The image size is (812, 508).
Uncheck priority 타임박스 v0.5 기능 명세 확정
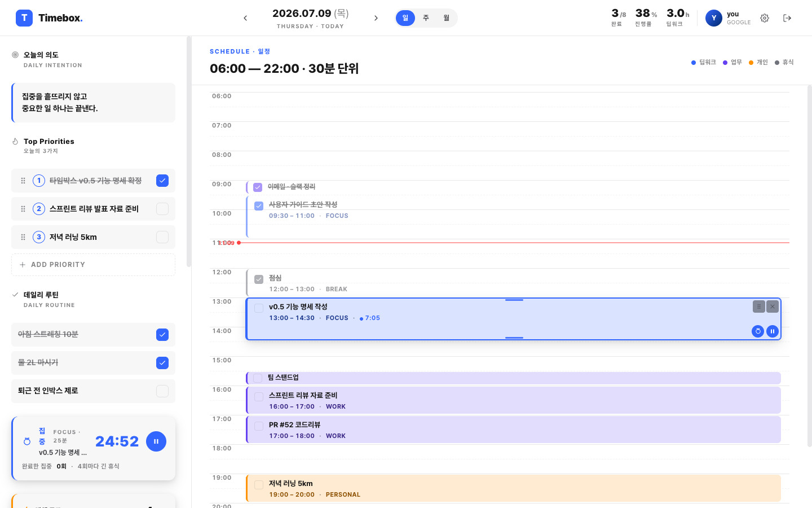[x=162, y=181]
